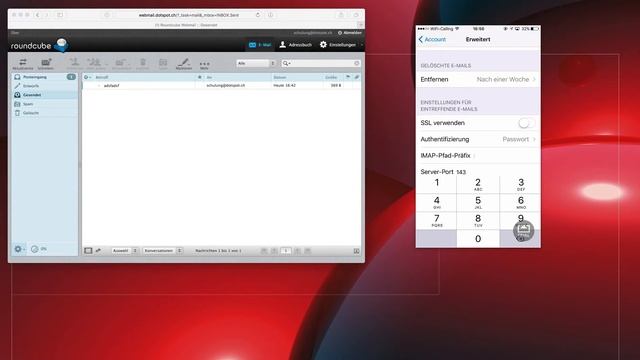The image size is (640, 360).
Task: Click the attachment paperclip column header
Action: pos(357,77)
